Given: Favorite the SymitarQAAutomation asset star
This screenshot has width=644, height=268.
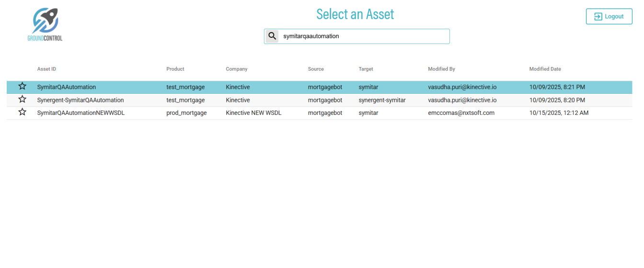Looking at the screenshot, I should click(22, 87).
